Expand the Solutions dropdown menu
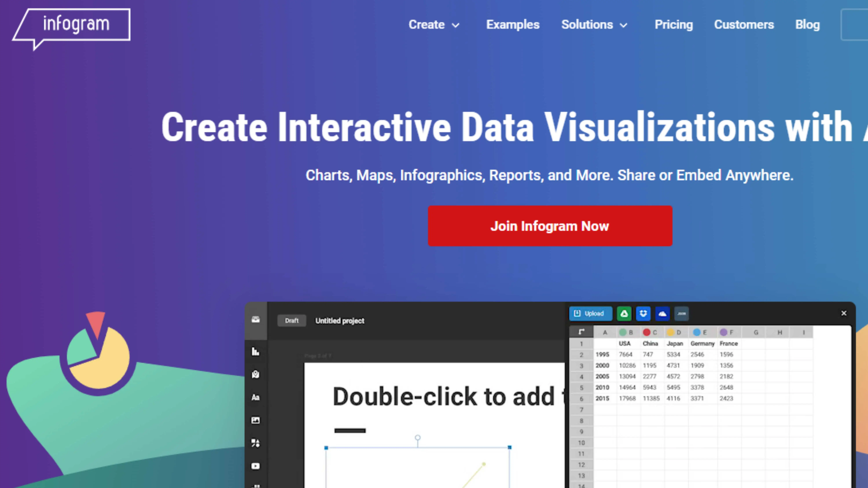Image resolution: width=868 pixels, height=488 pixels. click(595, 25)
